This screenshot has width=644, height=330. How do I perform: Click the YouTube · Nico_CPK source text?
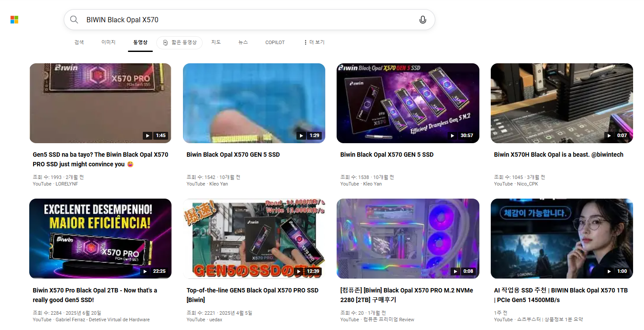(x=516, y=184)
